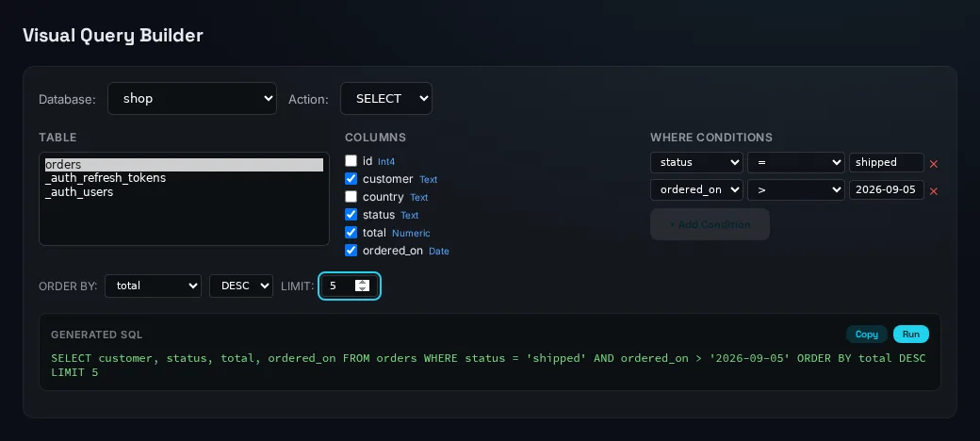Remove the status = shipped condition
The width and height of the screenshot is (980, 441).
click(934, 164)
